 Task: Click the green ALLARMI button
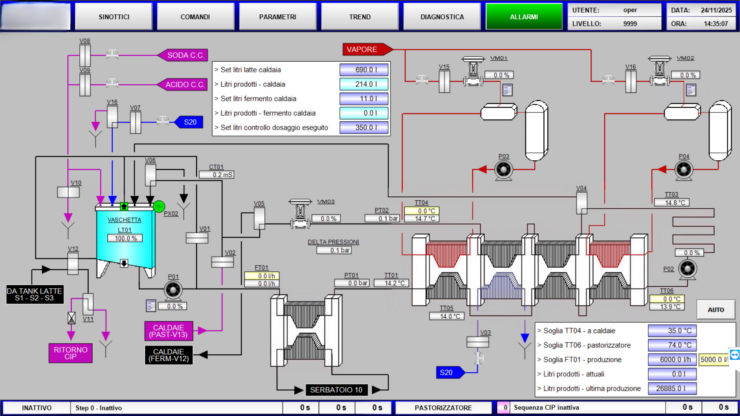pos(524,17)
